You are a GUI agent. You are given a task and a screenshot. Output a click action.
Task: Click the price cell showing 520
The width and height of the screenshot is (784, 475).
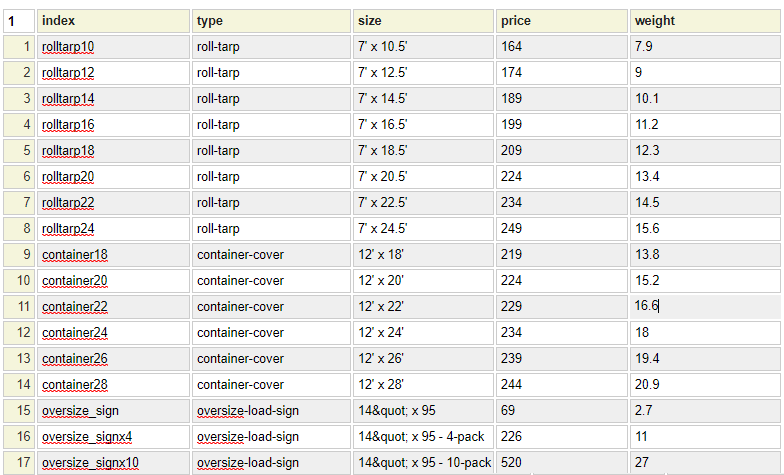[560, 462]
